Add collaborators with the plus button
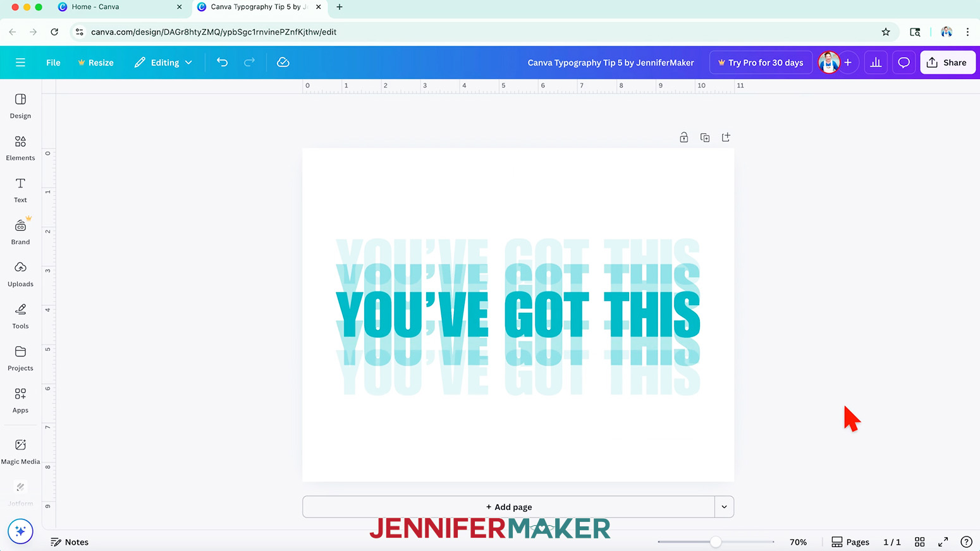 tap(848, 63)
